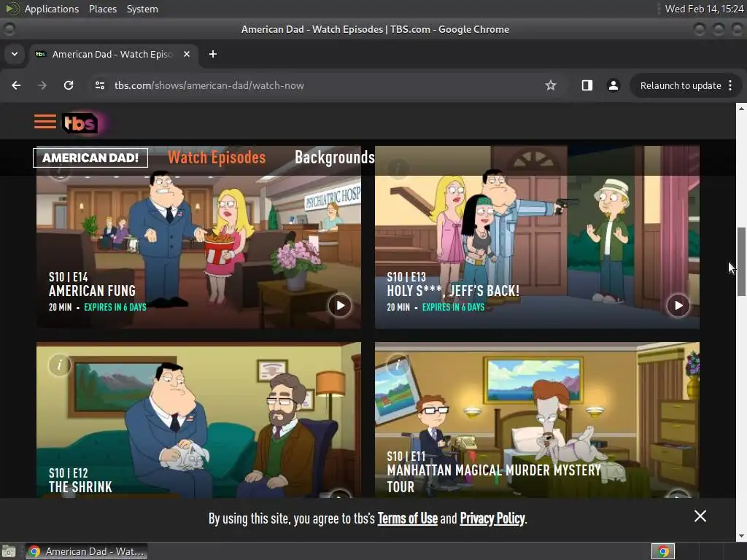The height and width of the screenshot is (560, 747).
Task: Click the address bar URL
Action: [x=209, y=85]
